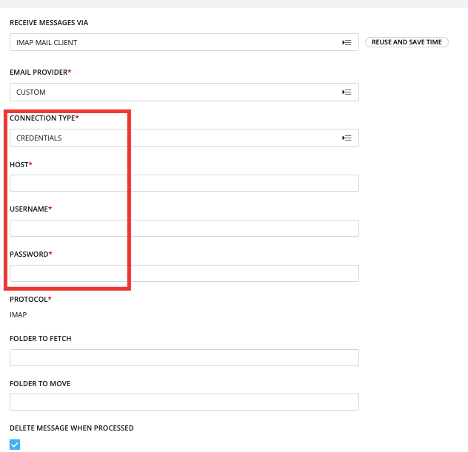Uncheck Delete Message When Processed checkbox
The image size is (468, 452).
point(15,444)
